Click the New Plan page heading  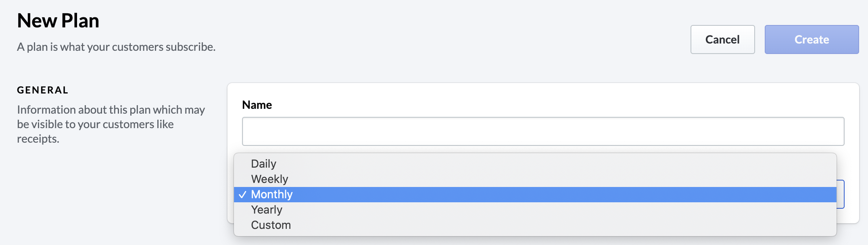[x=58, y=21]
